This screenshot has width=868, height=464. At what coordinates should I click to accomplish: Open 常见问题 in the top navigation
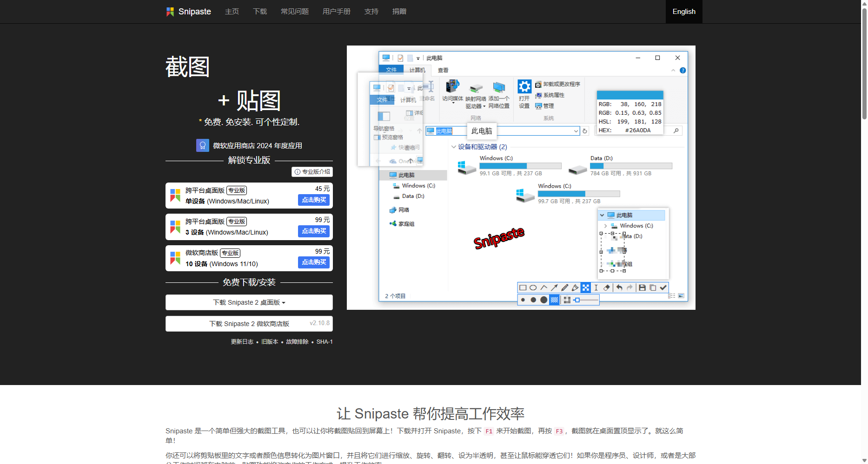click(295, 12)
